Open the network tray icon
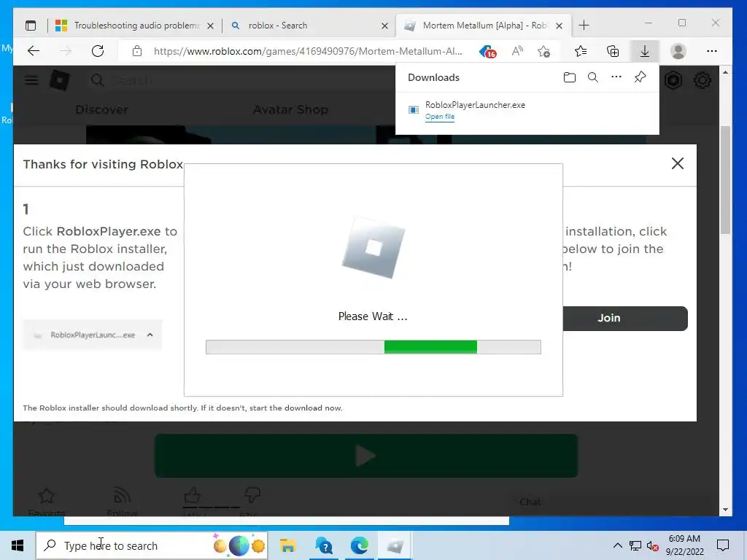 click(x=635, y=545)
